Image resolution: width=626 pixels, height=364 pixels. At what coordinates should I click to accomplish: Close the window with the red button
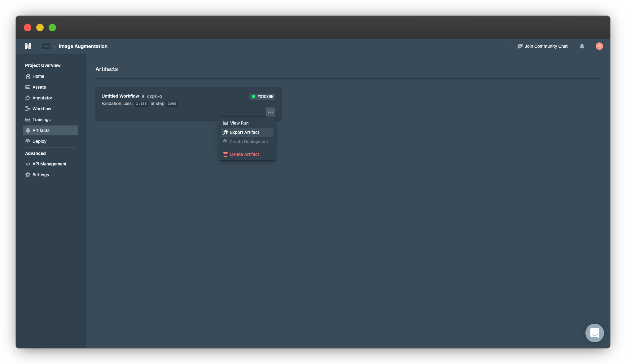28,28
